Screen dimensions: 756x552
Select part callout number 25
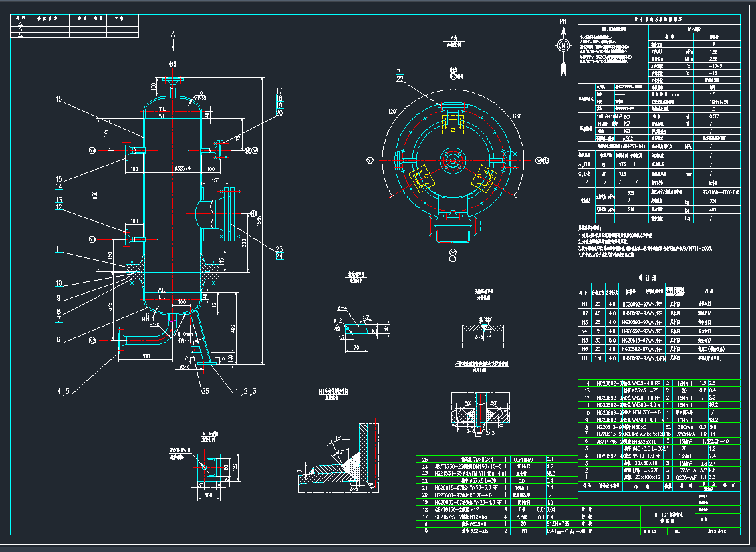(205, 390)
